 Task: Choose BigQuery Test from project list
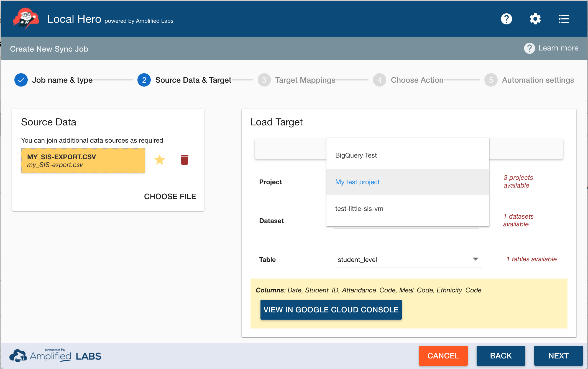click(356, 155)
